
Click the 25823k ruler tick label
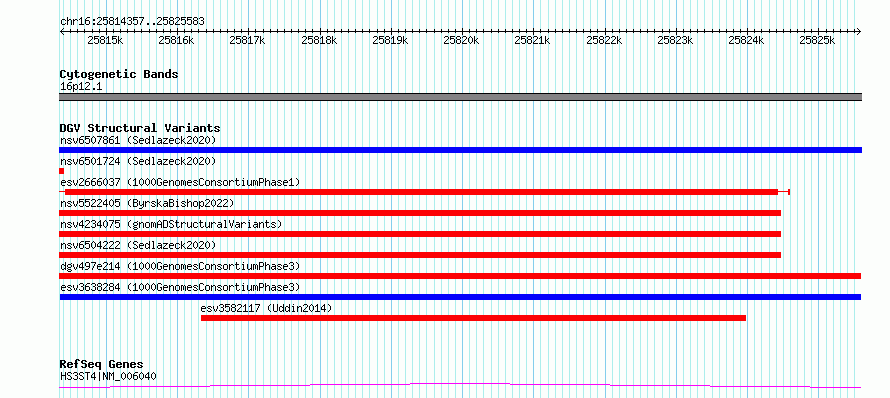coord(675,40)
